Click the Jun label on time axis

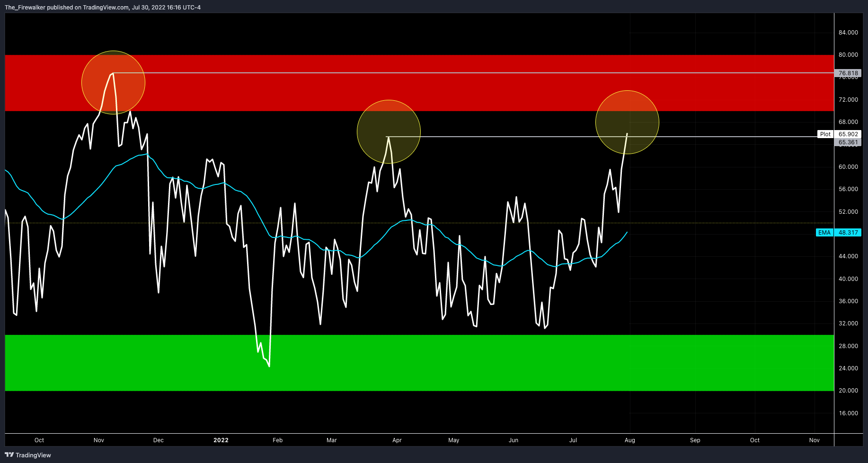click(514, 440)
